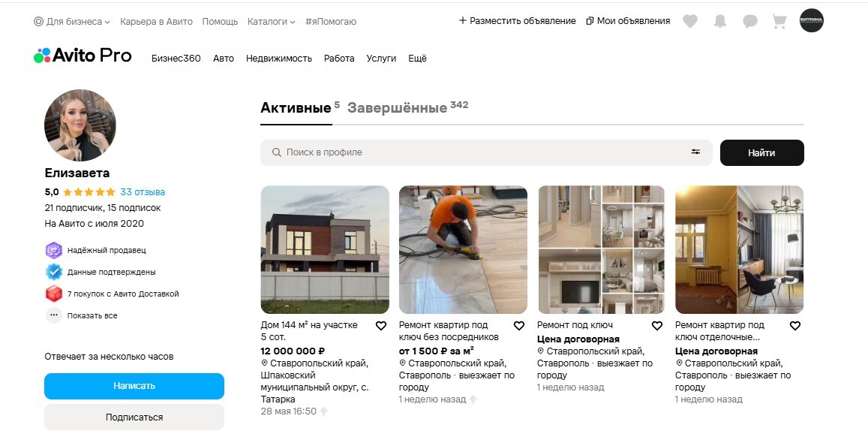Open the shopping cart icon

tap(779, 21)
